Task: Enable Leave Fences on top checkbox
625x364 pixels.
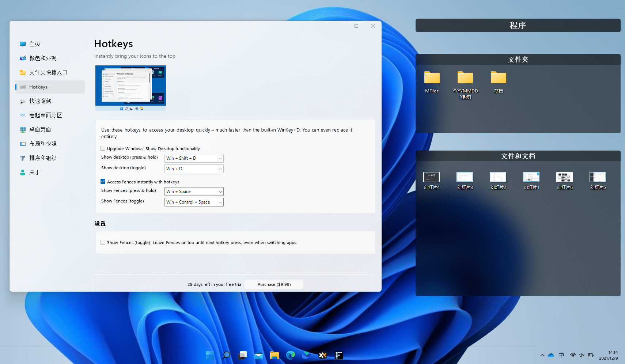Action: click(103, 242)
